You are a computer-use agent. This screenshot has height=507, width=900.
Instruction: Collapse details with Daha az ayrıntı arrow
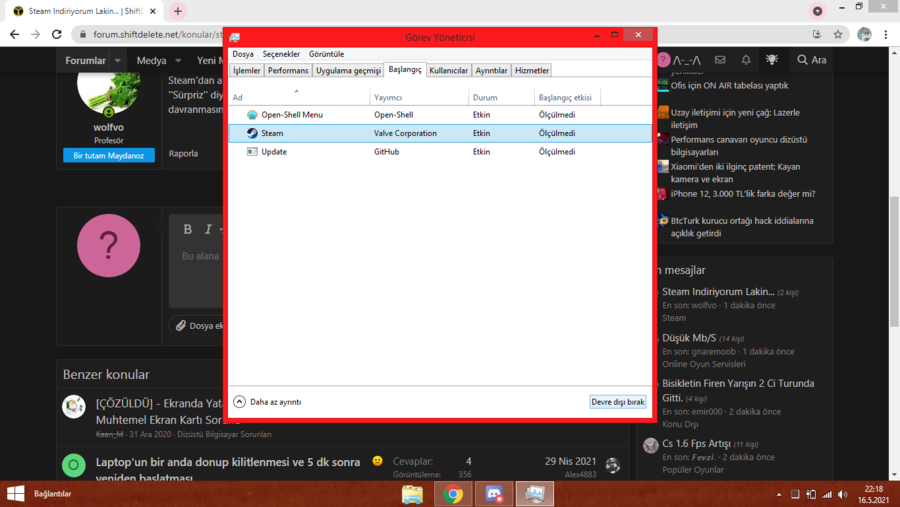click(239, 402)
